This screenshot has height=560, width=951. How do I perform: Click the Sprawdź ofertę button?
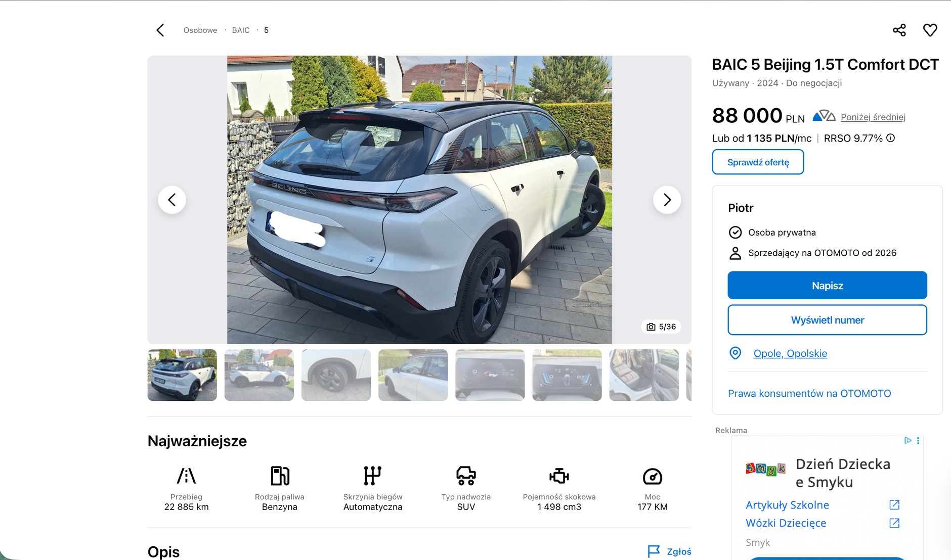pos(758,162)
